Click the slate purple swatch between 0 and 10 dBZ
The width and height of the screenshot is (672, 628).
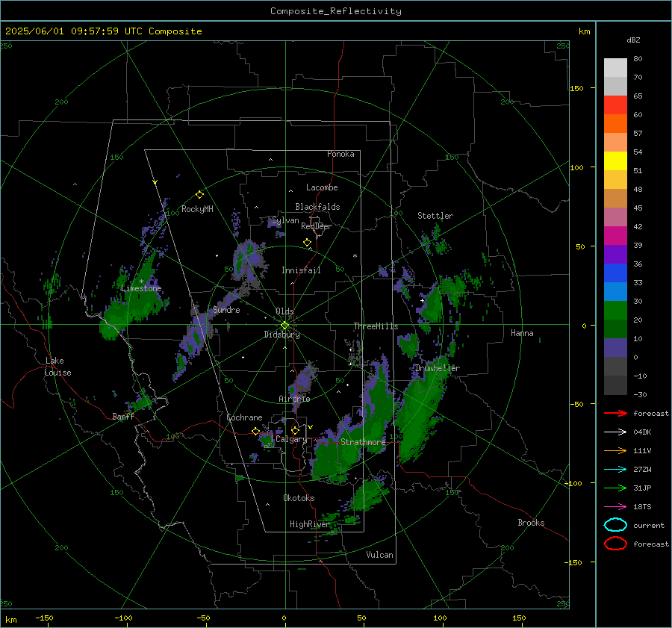[x=615, y=348]
